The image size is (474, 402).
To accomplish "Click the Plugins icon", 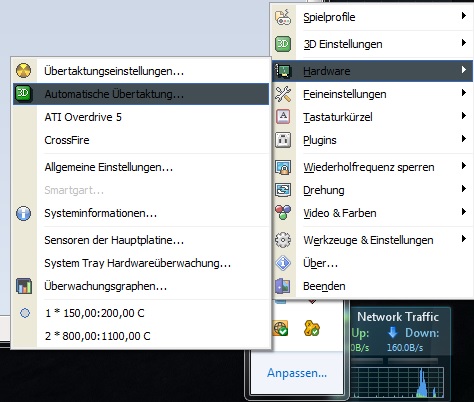I will click(283, 140).
